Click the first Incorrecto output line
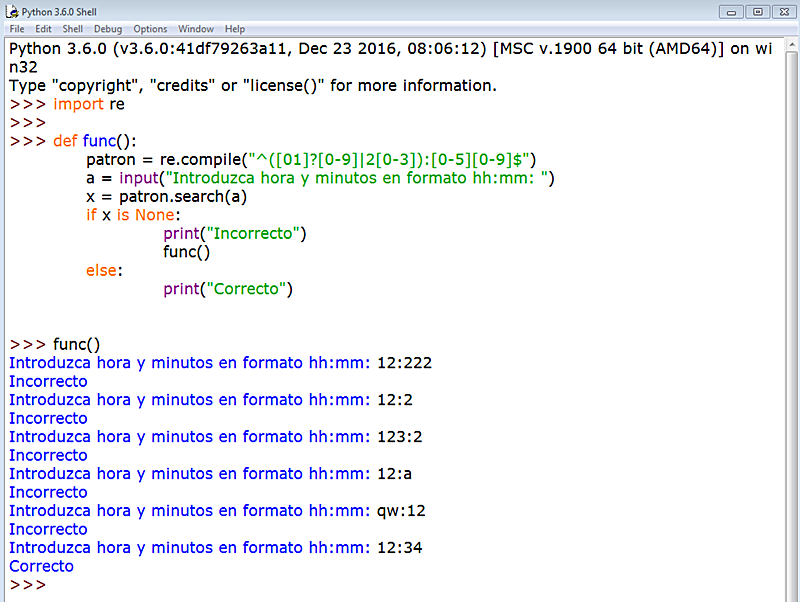 tap(48, 381)
